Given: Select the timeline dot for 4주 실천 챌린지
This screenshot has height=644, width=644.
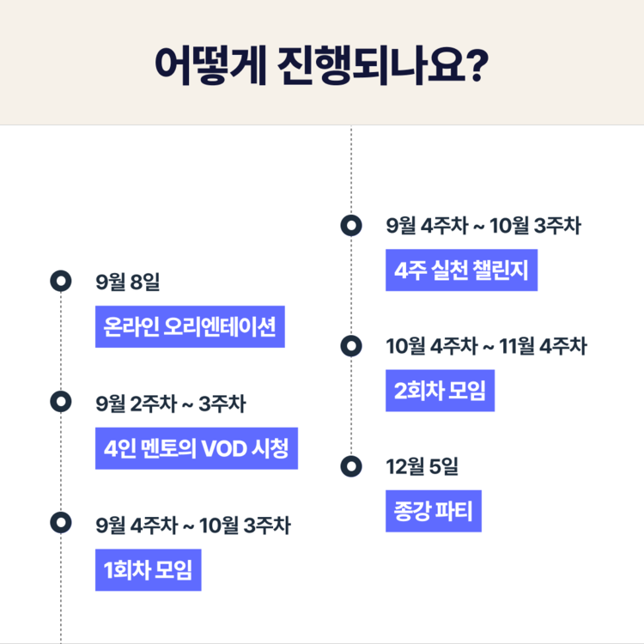Looking at the screenshot, I should point(349,226).
